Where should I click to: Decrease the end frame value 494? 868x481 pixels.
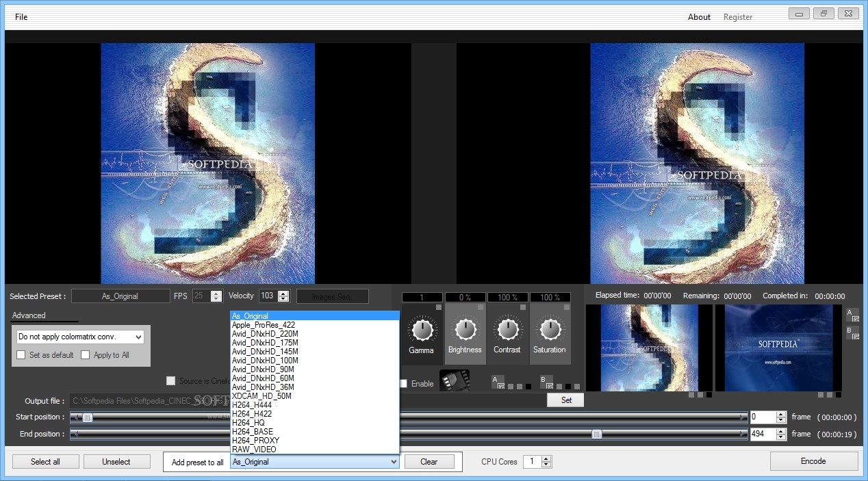tap(781, 437)
